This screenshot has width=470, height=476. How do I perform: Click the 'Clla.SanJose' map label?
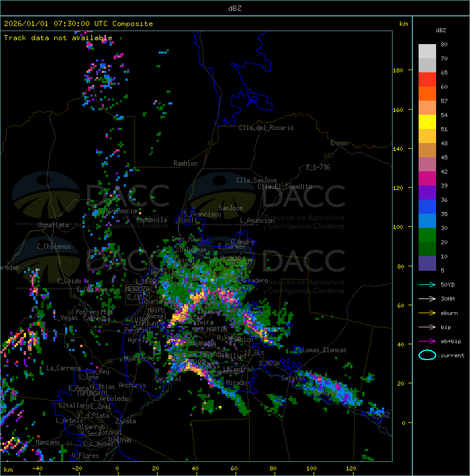pyautogui.click(x=256, y=180)
